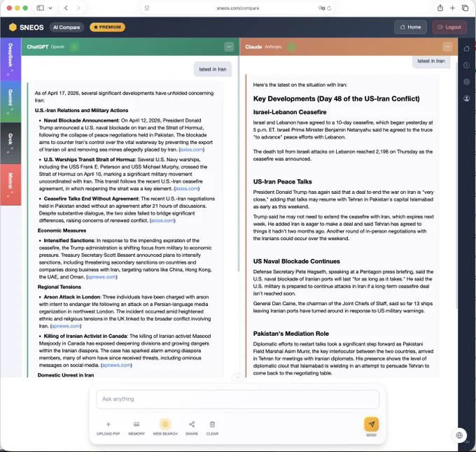
Task: Click 'Israel-Lebanon Ceasefire' heading
Action: 290,112
